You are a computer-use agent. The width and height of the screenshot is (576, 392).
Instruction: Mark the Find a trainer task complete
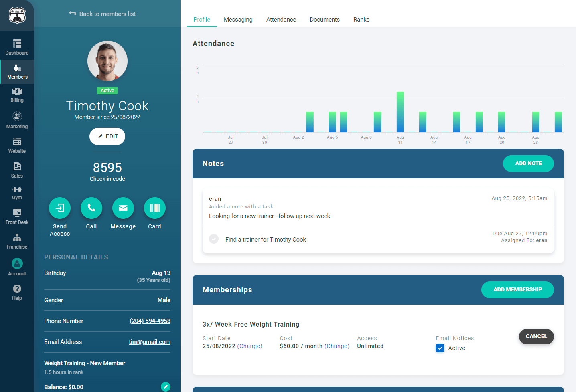[214, 239]
